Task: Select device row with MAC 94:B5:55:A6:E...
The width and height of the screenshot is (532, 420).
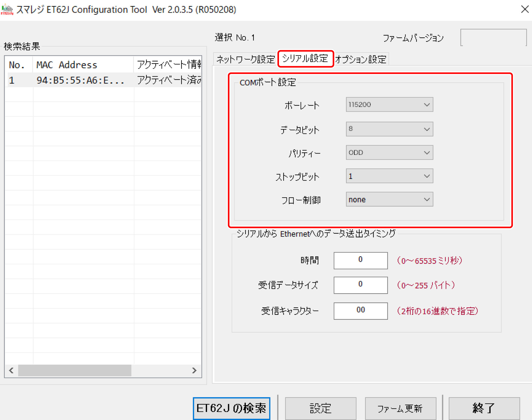Action: (x=80, y=80)
